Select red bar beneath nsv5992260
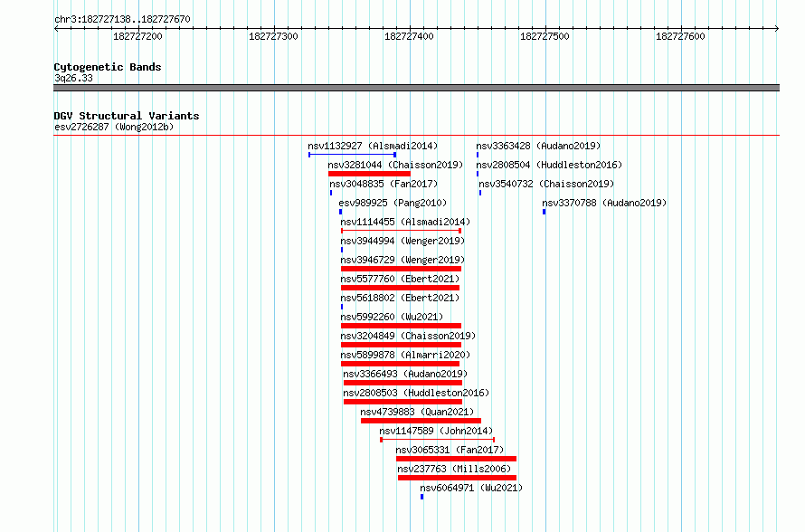 tap(401, 326)
